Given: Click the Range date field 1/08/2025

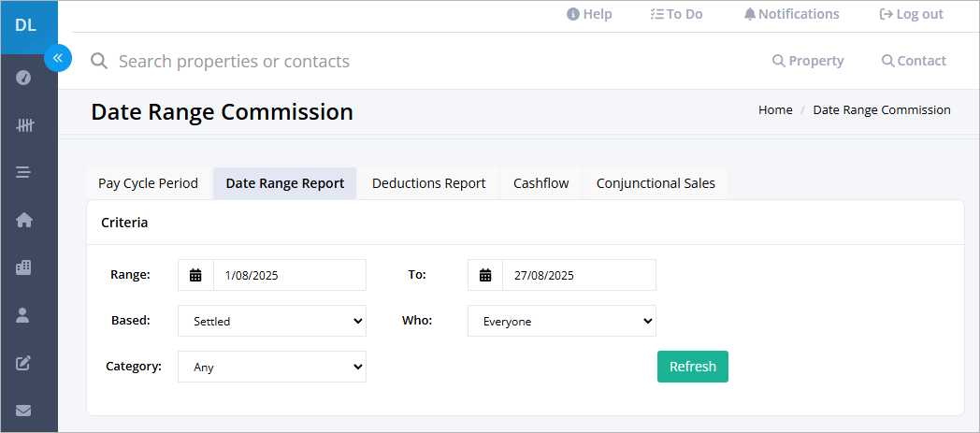Looking at the screenshot, I should [290, 275].
